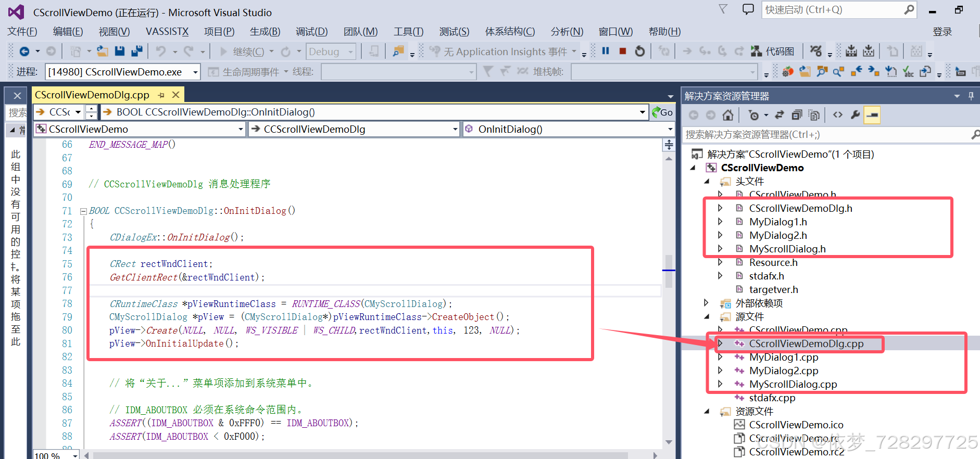Restart debugging with the circular arrow icon
This screenshot has width=980, height=459.
click(x=640, y=51)
